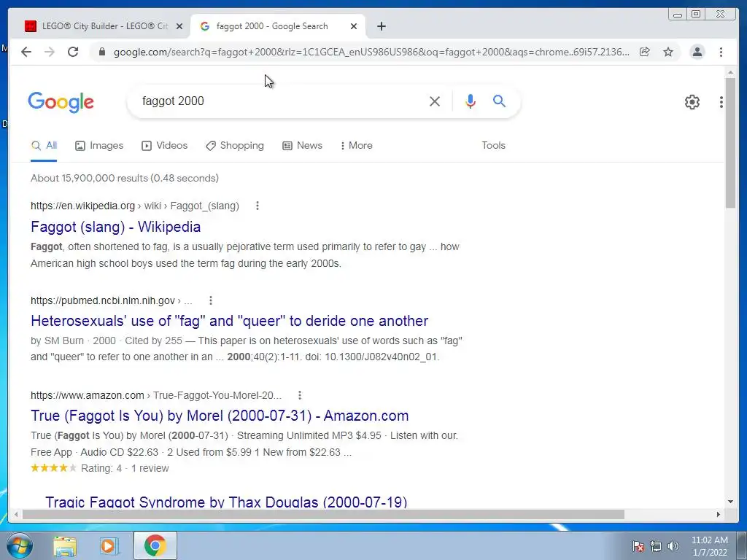Launch Windows Media Player from taskbar
The image size is (747, 560).
click(x=108, y=546)
